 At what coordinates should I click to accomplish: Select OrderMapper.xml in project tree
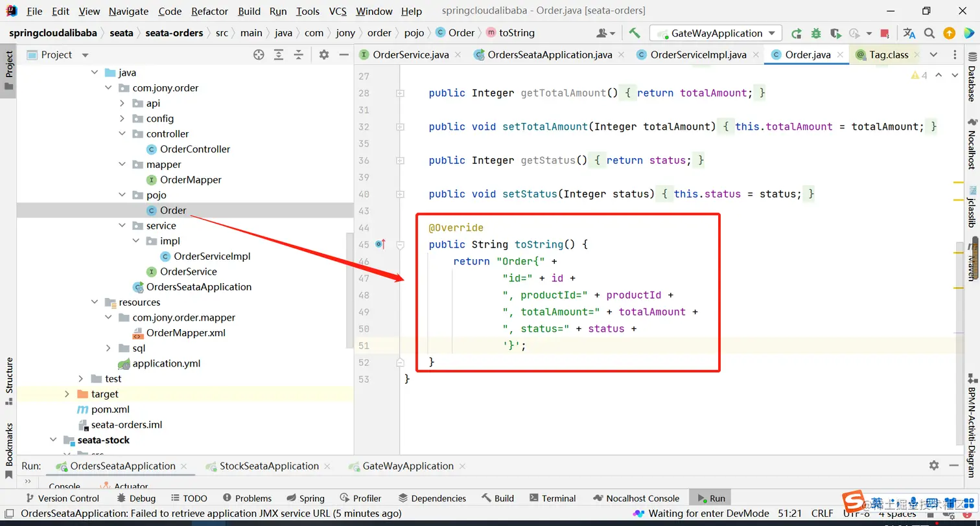(x=185, y=333)
